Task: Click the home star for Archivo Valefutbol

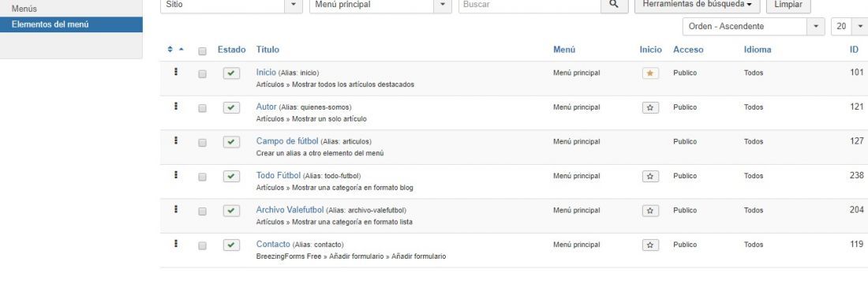Action: click(650, 211)
